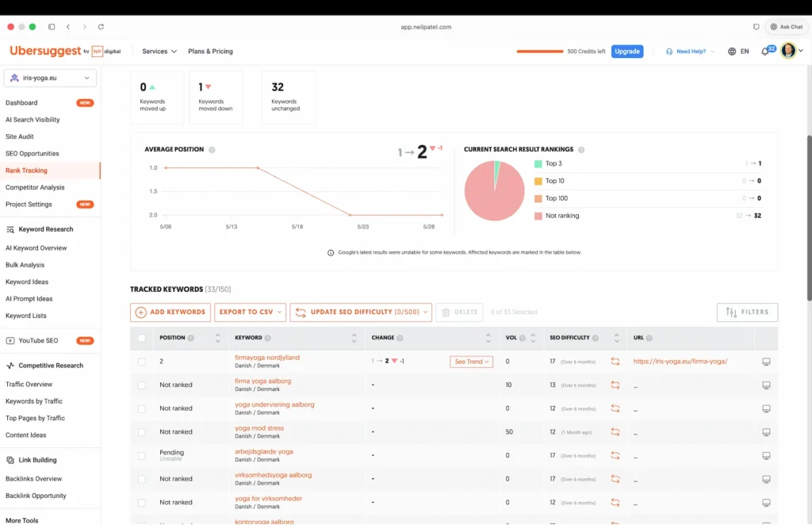Viewport: 812px width, 525px height.
Task: Sort table by SEO Difficulty column
Action: click(x=616, y=338)
